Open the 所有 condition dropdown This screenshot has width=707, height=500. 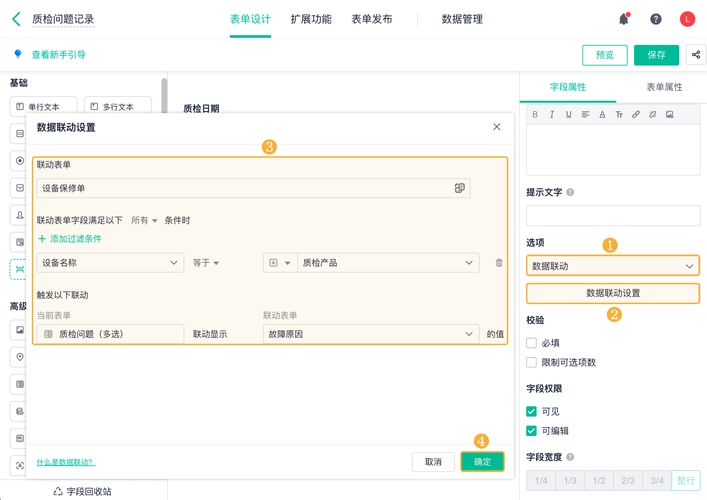click(144, 220)
